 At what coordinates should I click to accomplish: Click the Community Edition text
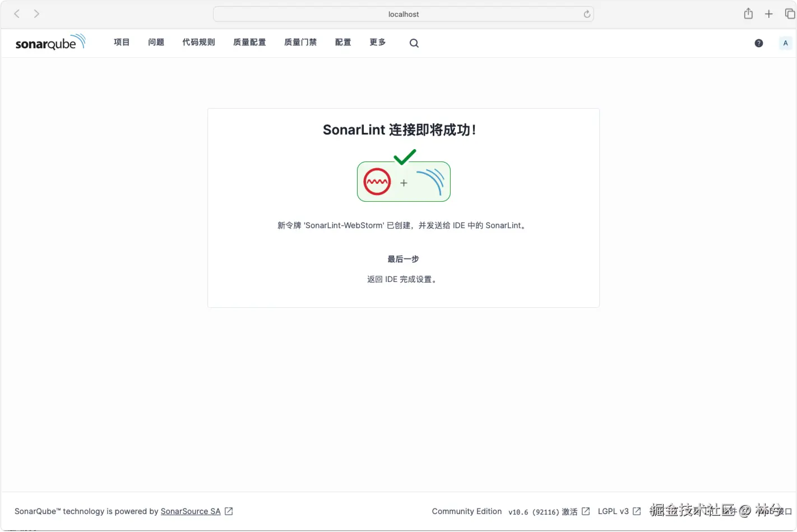click(467, 511)
